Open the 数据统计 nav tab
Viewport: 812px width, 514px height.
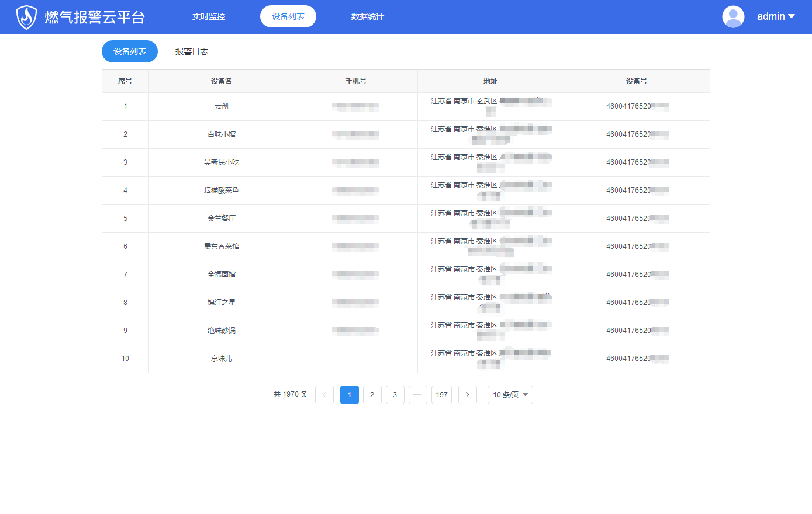pos(367,17)
